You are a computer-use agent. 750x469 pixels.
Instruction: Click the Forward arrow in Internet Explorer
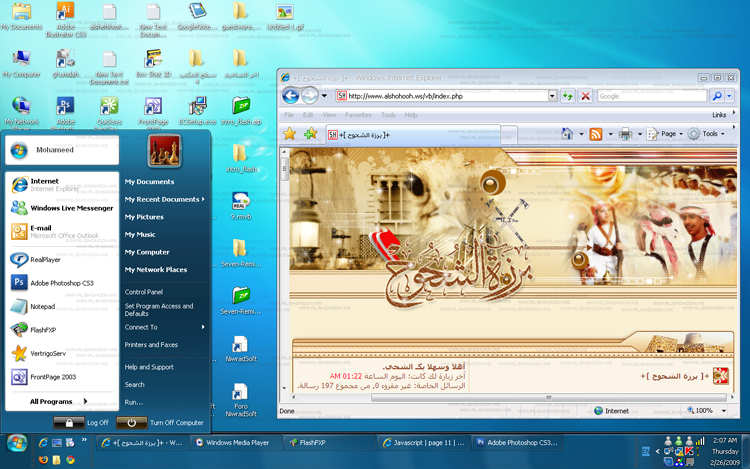[x=309, y=96]
